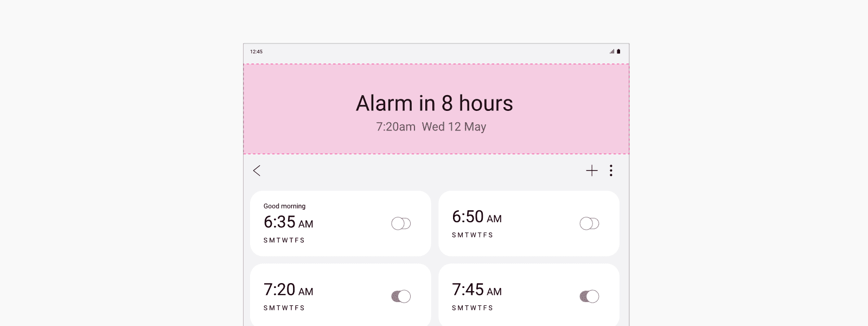Turn on the 6:50 AM alarm switch
Image resolution: width=868 pixels, height=326 pixels.
(x=589, y=223)
